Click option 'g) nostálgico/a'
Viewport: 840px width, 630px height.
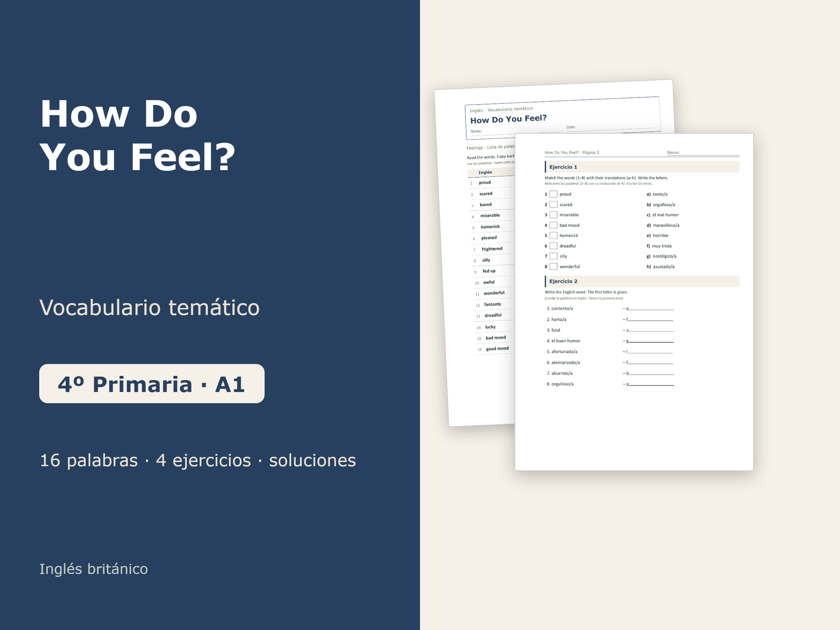661,256
